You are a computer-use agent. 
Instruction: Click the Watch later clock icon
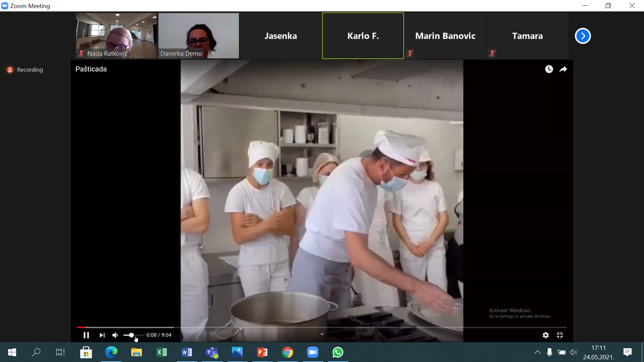pyautogui.click(x=549, y=69)
